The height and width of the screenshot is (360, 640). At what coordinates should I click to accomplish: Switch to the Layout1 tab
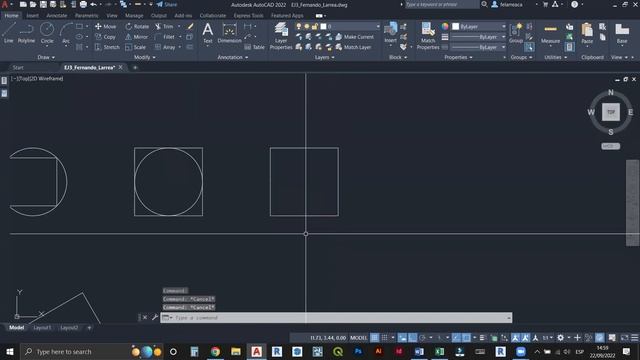tap(42, 328)
